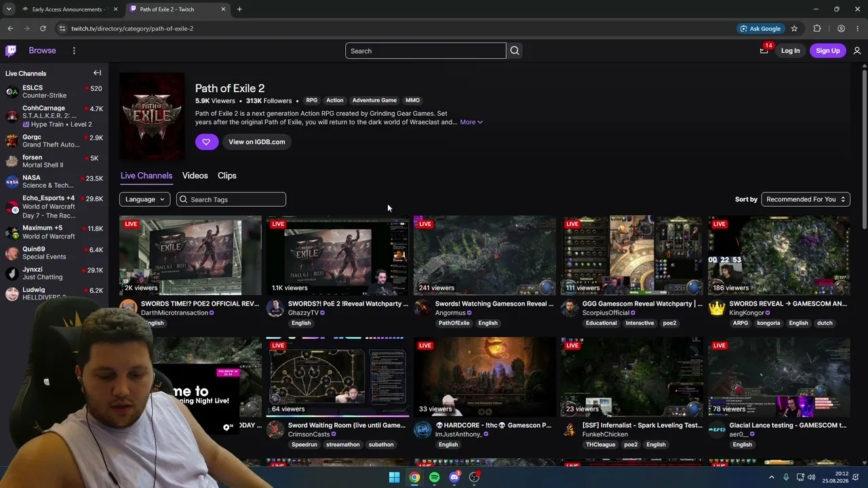The height and width of the screenshot is (488, 868).
Task: Click the Adventure Game category tag
Action: point(374,100)
